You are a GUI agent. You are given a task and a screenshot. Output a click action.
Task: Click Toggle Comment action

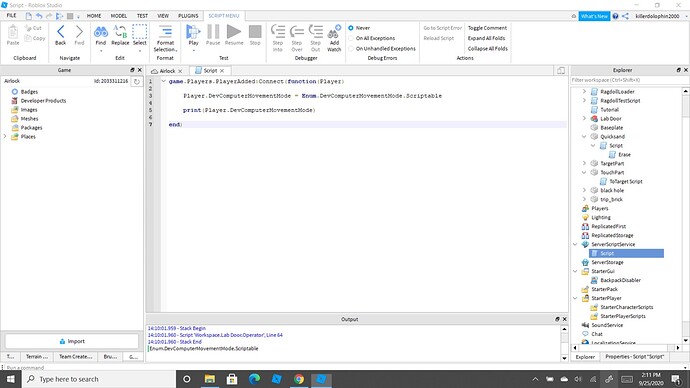coord(487,28)
